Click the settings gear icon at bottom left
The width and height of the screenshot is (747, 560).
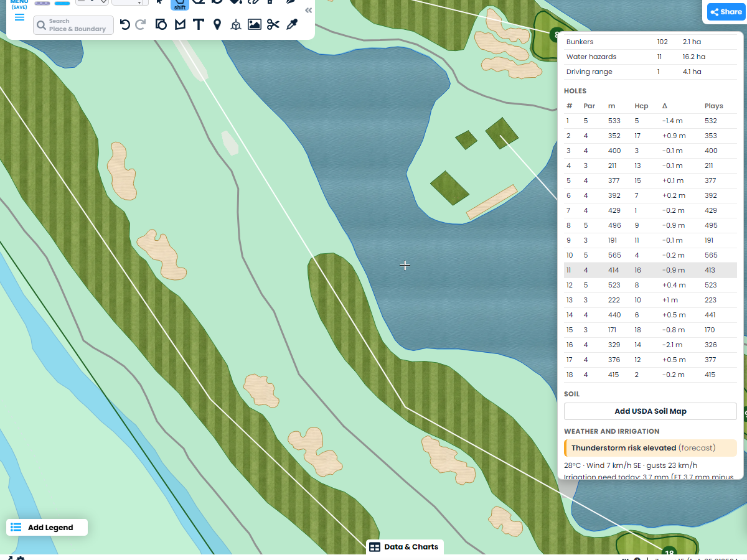21,558
